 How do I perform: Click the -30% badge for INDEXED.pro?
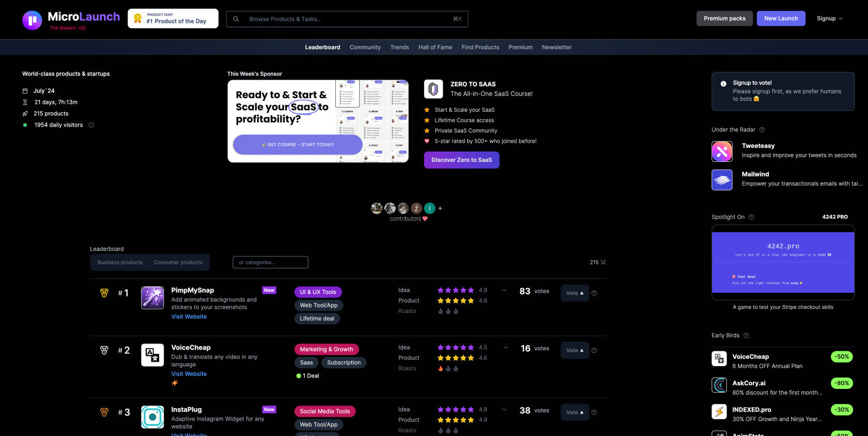(842, 410)
